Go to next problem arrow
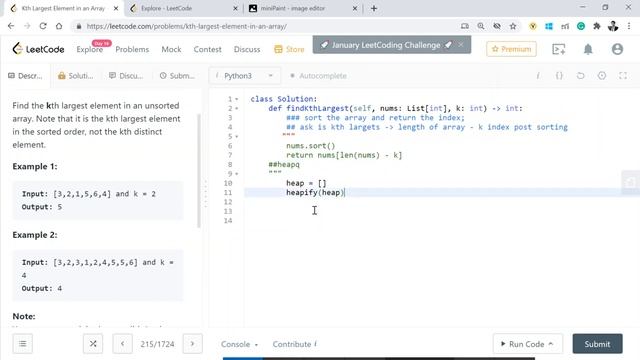 [x=192, y=344]
